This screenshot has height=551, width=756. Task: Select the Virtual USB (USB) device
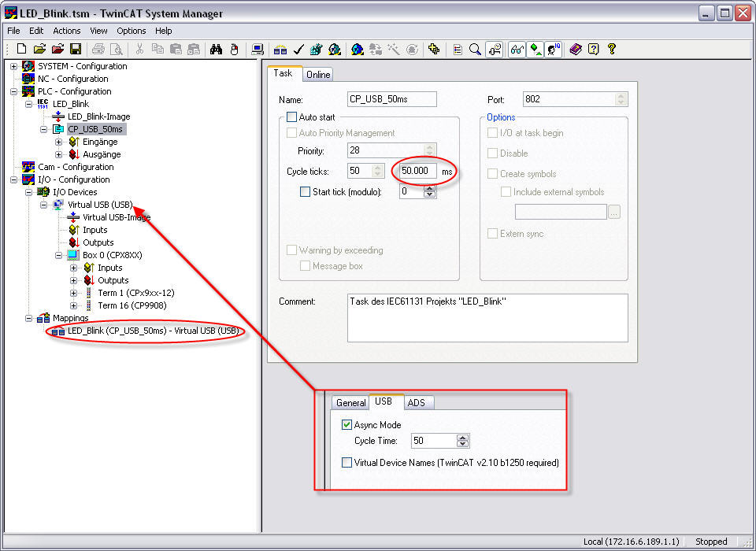point(100,205)
